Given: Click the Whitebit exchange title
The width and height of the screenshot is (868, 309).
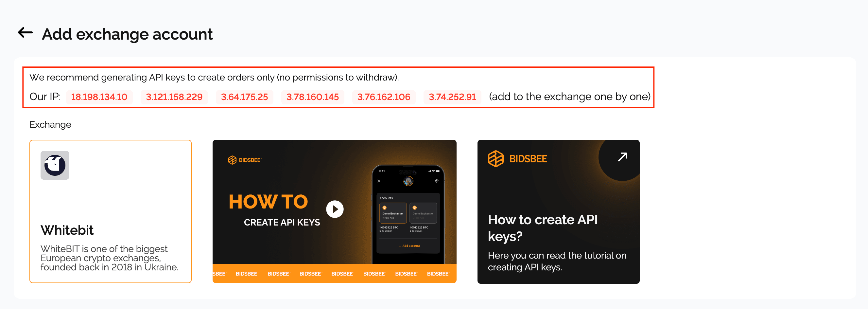Looking at the screenshot, I should (67, 230).
